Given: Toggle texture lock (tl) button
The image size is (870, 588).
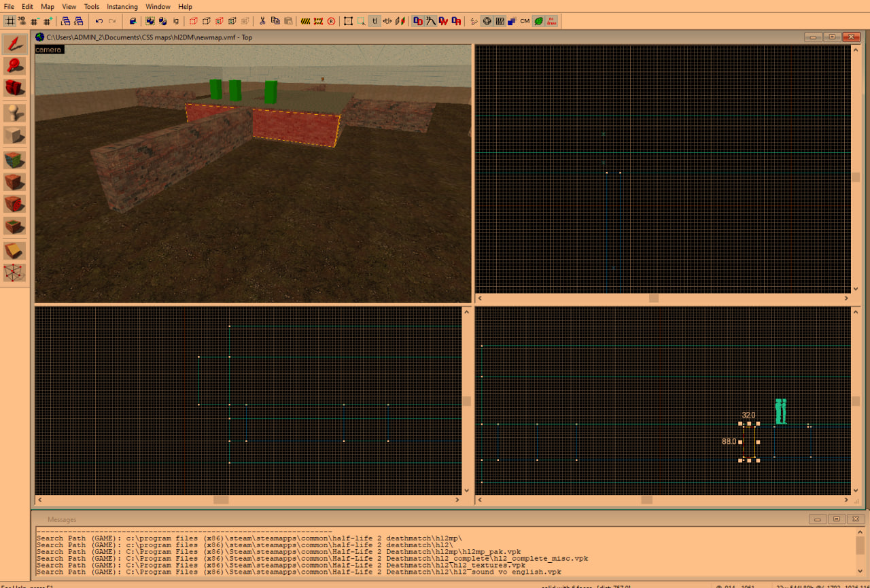Looking at the screenshot, I should (375, 21).
